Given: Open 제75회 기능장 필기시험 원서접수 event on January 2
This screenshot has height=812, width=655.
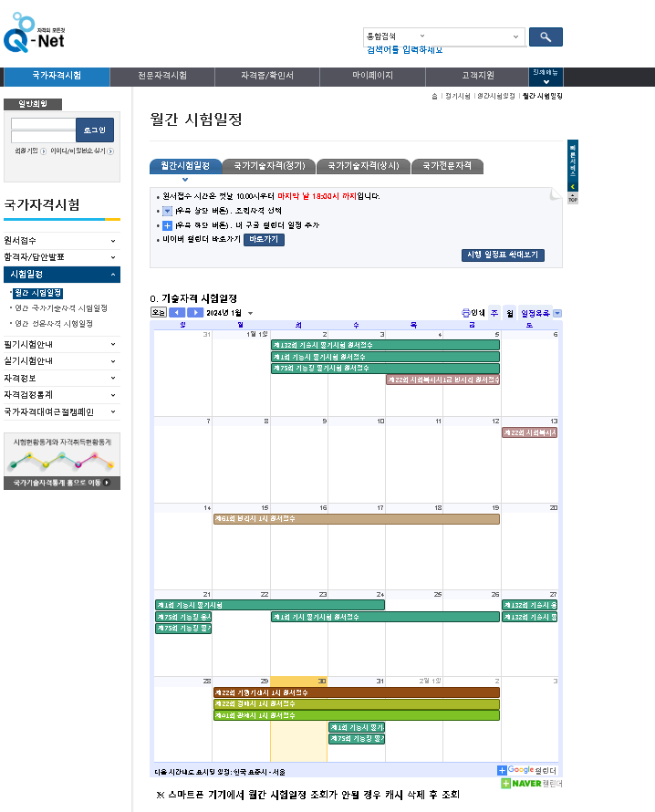Looking at the screenshot, I should (385, 369).
